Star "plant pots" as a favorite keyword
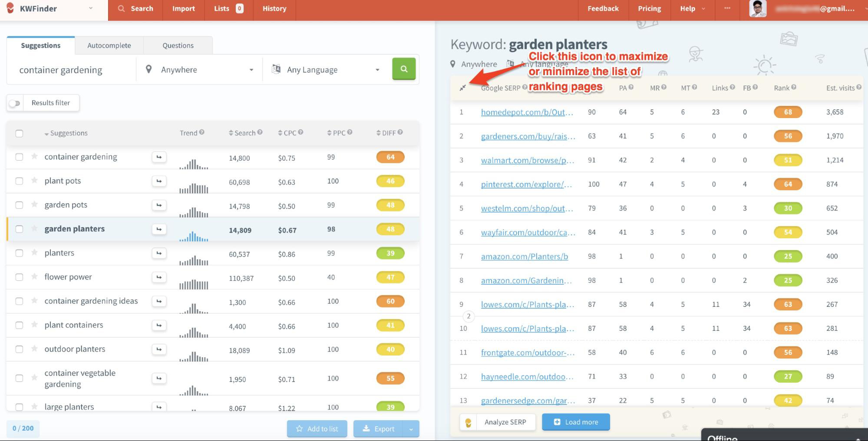This screenshot has width=868, height=441. click(x=33, y=181)
